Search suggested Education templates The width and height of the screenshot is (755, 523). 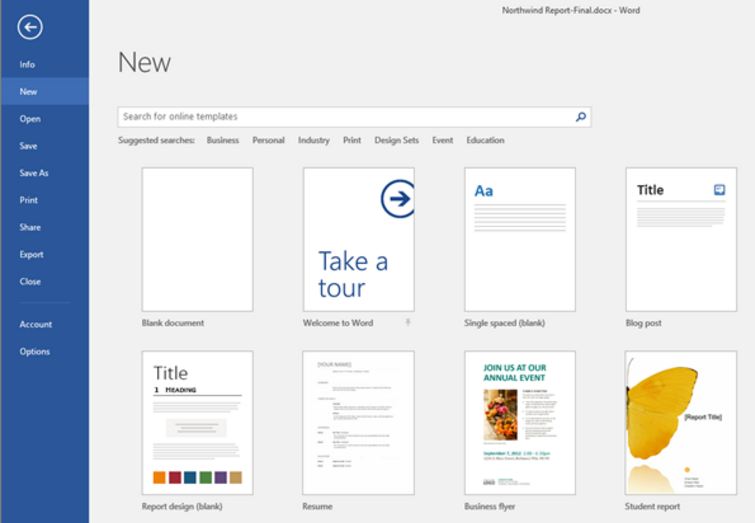point(485,140)
